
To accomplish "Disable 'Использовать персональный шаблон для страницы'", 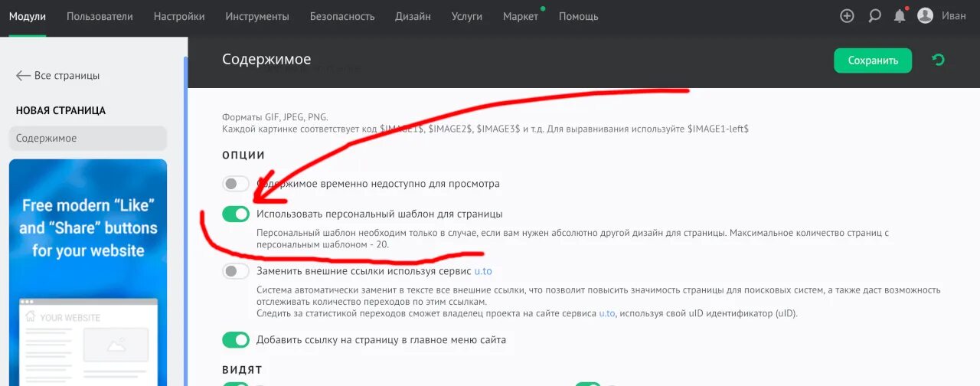I will click(x=236, y=214).
